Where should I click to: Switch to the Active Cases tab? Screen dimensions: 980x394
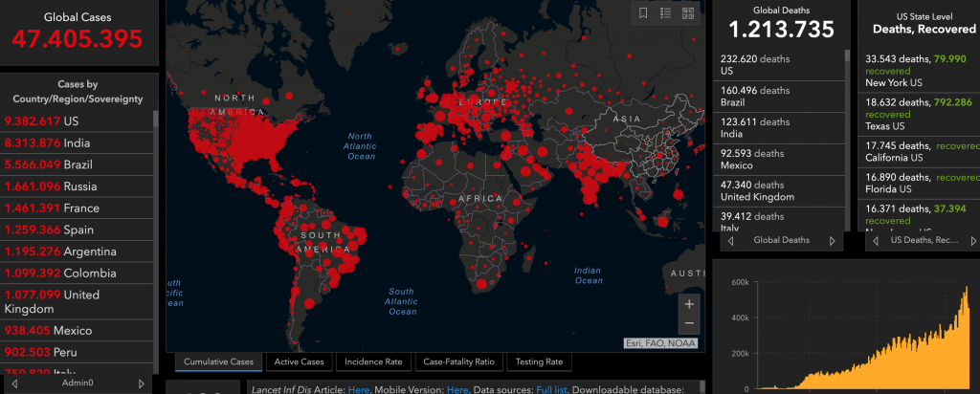[300, 362]
